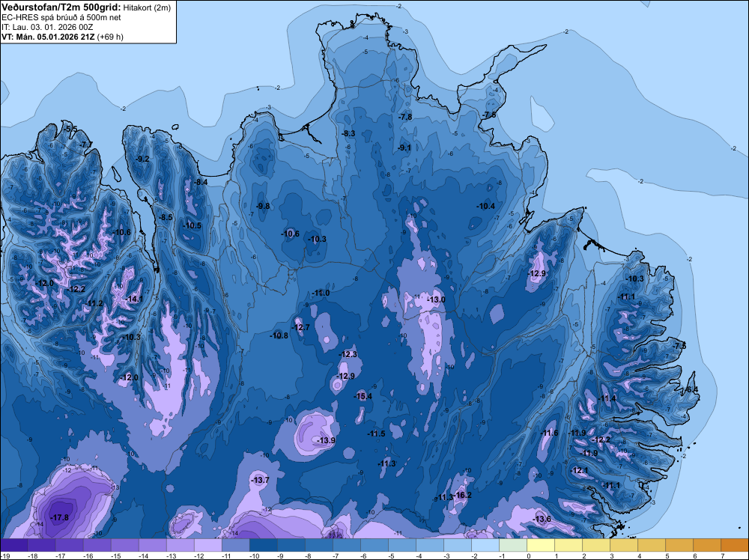Click the -13.0 temperature label
Image resolution: width=749 pixels, height=560 pixels.
click(x=436, y=299)
